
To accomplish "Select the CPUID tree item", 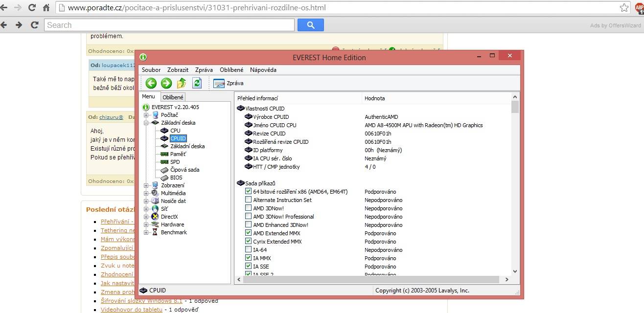I will click(178, 138).
